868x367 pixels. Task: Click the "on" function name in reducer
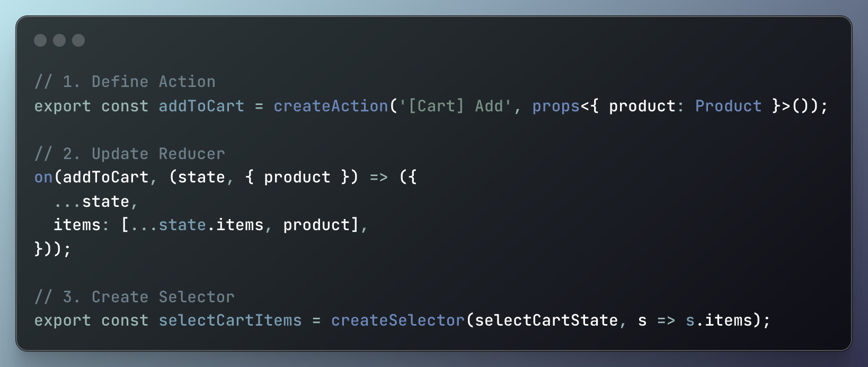43,177
